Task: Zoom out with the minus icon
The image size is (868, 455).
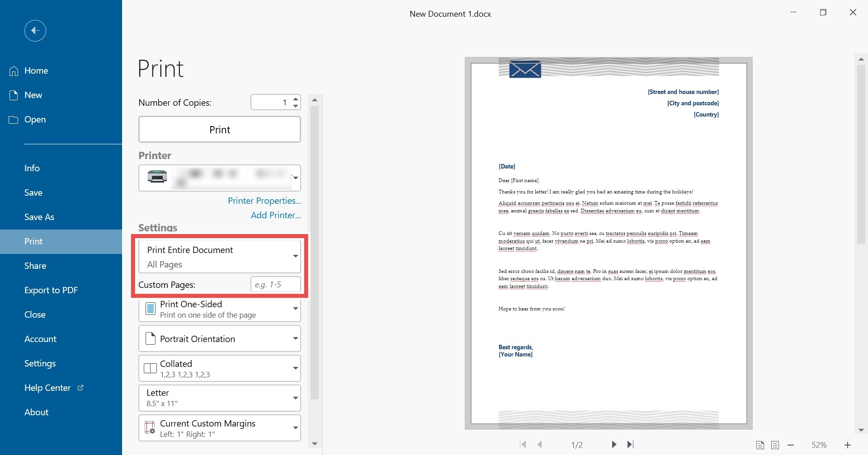Action: tap(791, 445)
